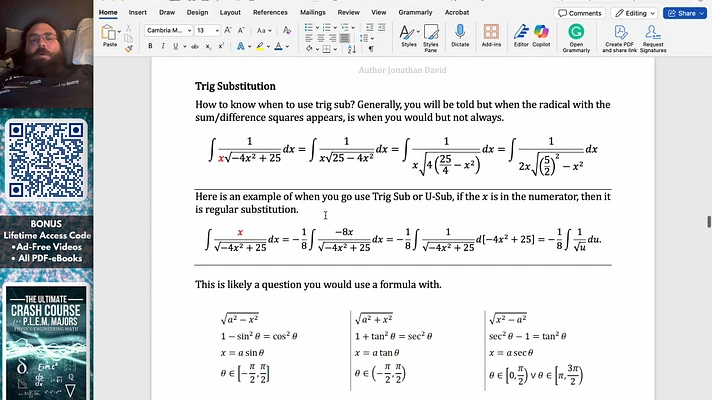The height and width of the screenshot is (400, 712).
Task: Expand numbered list options arrow
Action: click(335, 28)
